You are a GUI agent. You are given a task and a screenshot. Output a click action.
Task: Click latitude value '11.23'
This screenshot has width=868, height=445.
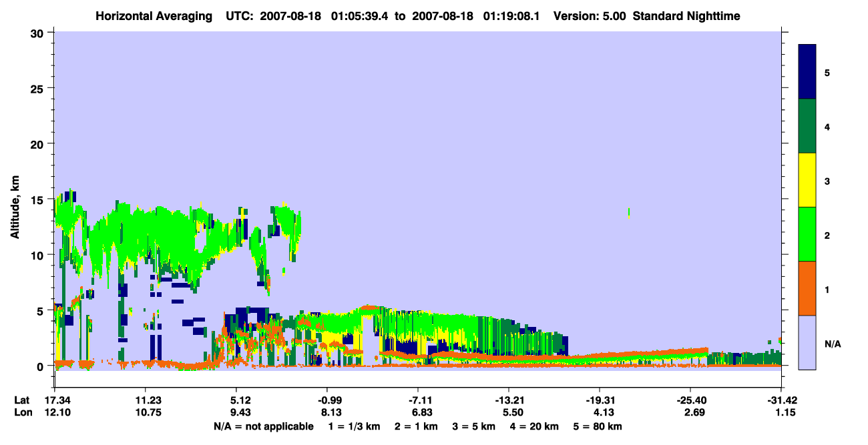pyautogui.click(x=145, y=400)
